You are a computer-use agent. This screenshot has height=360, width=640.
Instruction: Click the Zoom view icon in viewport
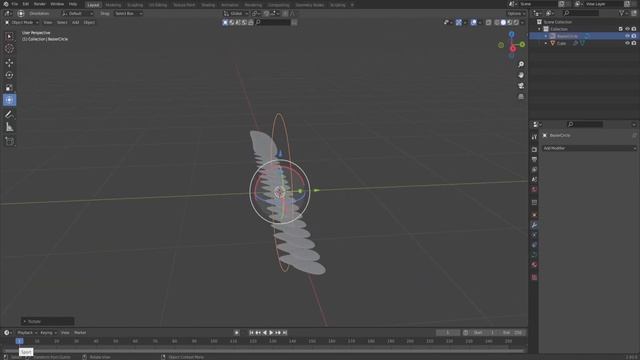tap(521, 64)
